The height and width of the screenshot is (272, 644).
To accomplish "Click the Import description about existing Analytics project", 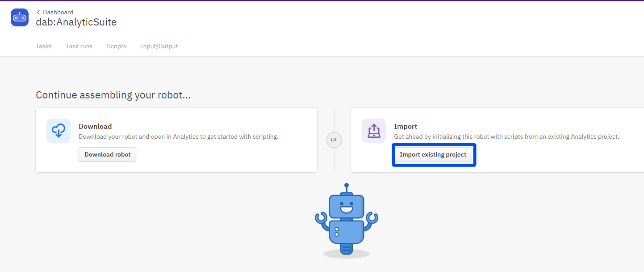I will click(x=506, y=136).
